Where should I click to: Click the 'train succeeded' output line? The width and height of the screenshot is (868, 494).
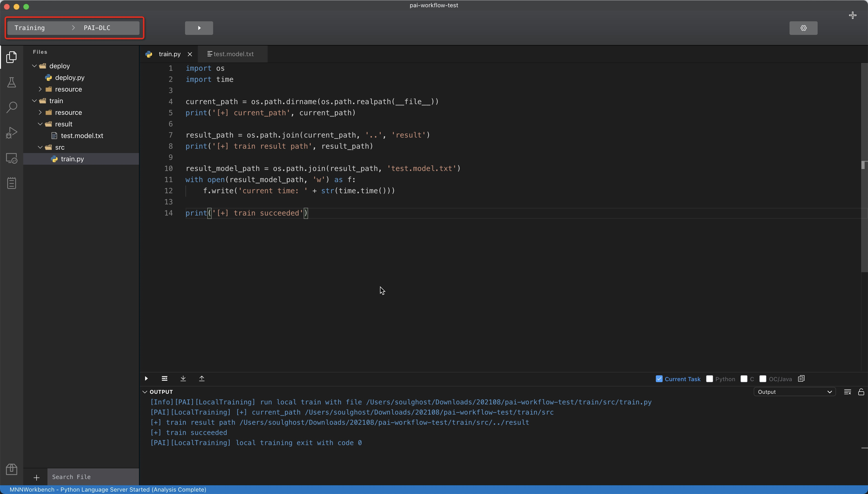189,432
